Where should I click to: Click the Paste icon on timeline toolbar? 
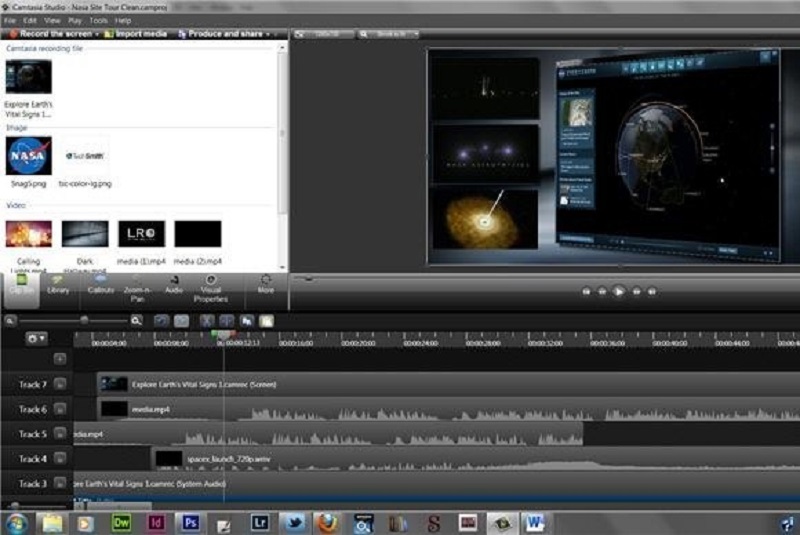[266, 321]
